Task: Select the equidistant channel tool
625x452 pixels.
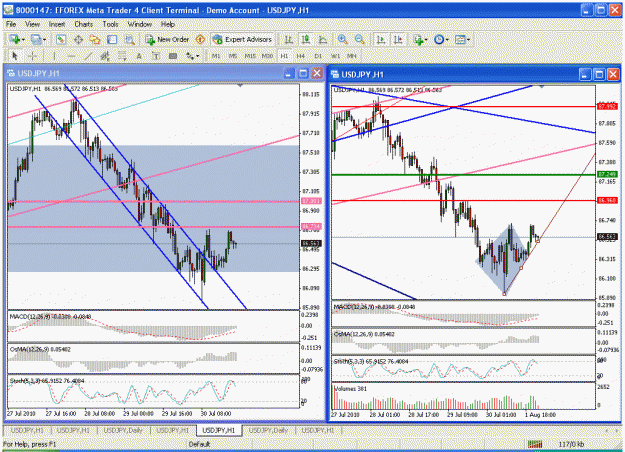Action: tap(105, 56)
